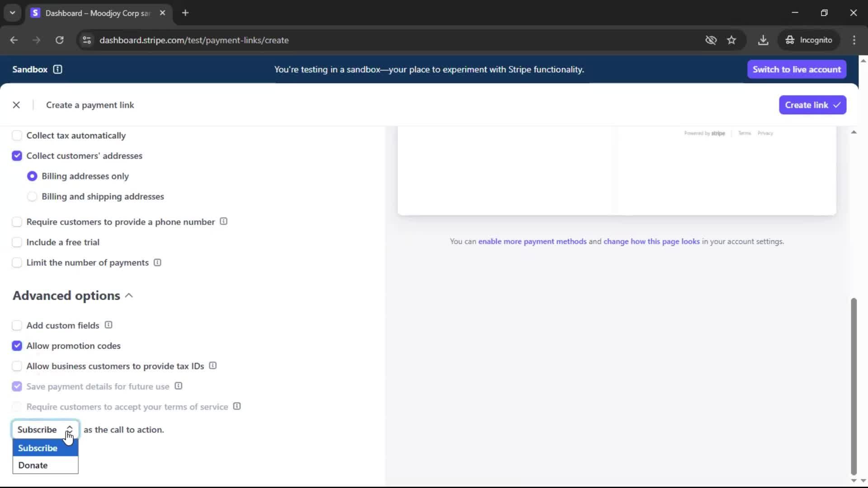This screenshot has height=488, width=868.
Task: Collapse the Advanced options section
Action: coord(129,296)
